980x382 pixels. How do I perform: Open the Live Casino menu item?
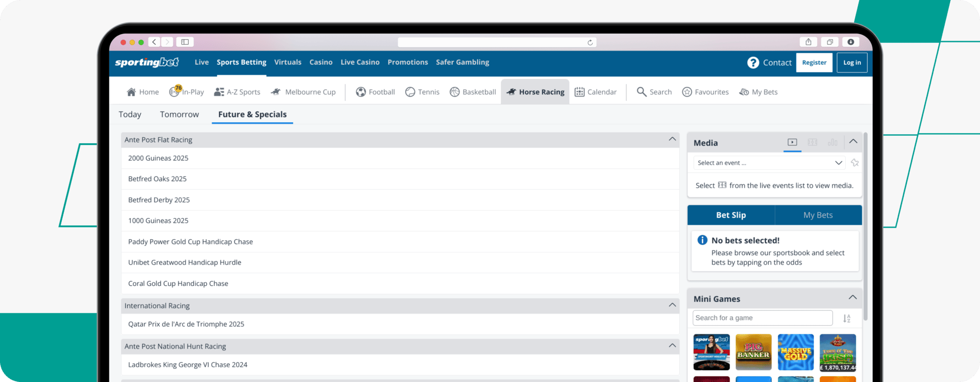coord(360,62)
